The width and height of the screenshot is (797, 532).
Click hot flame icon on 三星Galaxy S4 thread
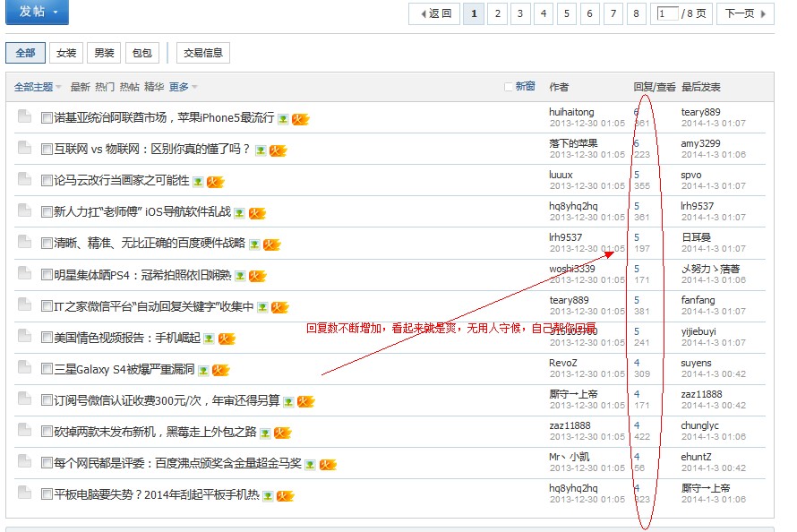[x=220, y=371]
